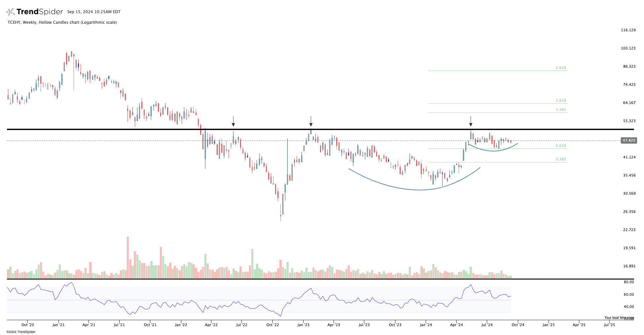Click the TrendSpider logo icon

(11, 12)
